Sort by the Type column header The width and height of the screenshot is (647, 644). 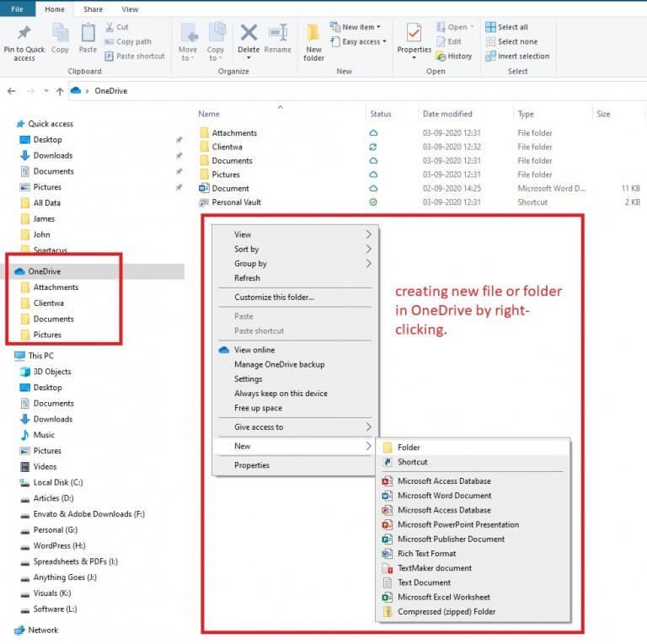pos(526,114)
